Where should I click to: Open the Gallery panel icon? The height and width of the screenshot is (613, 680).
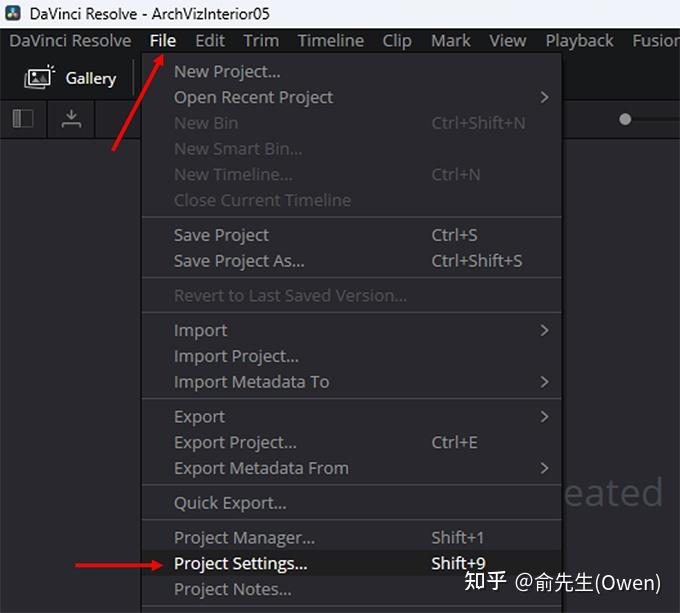tap(40, 78)
